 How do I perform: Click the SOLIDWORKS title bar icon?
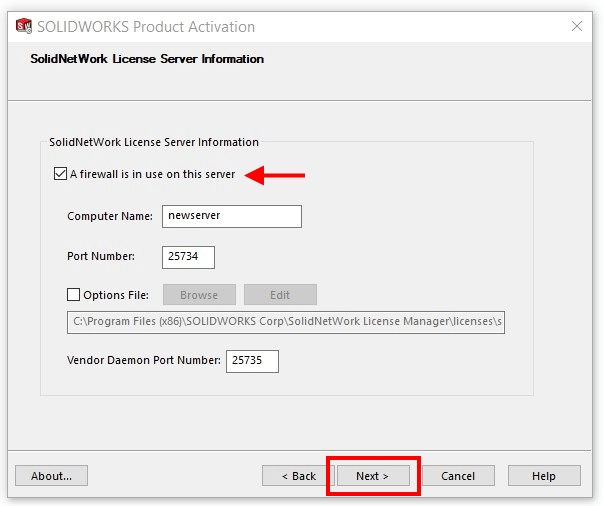pos(24,26)
